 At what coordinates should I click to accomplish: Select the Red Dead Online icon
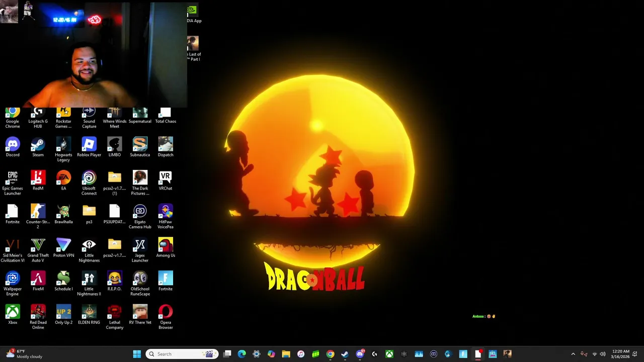click(x=38, y=318)
